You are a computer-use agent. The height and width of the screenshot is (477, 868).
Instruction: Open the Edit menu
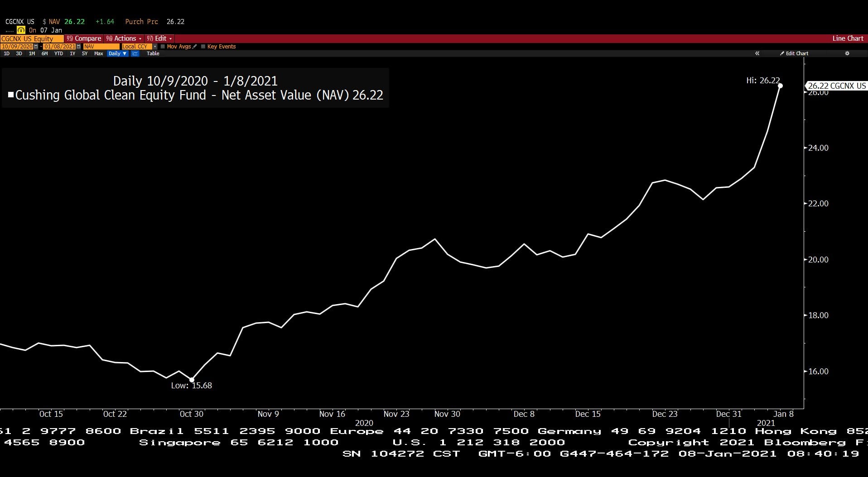pos(159,38)
